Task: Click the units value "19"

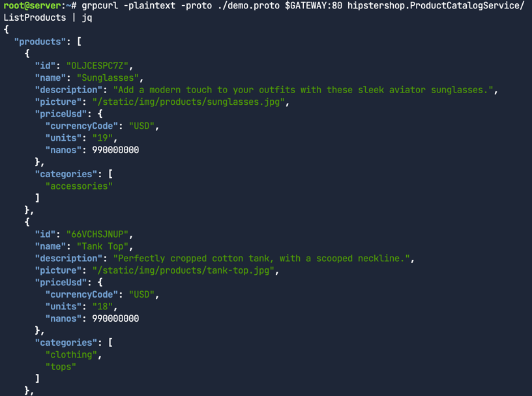Action: click(105, 138)
